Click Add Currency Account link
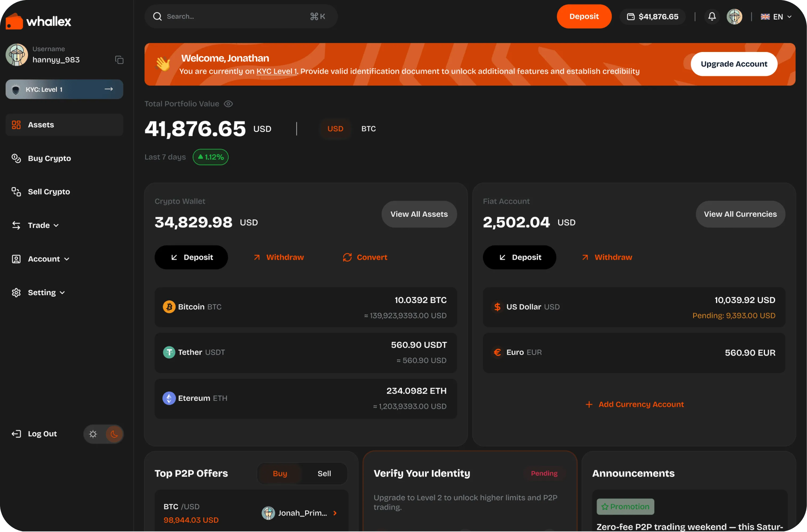Screen dimensions: 807x532 634,404
